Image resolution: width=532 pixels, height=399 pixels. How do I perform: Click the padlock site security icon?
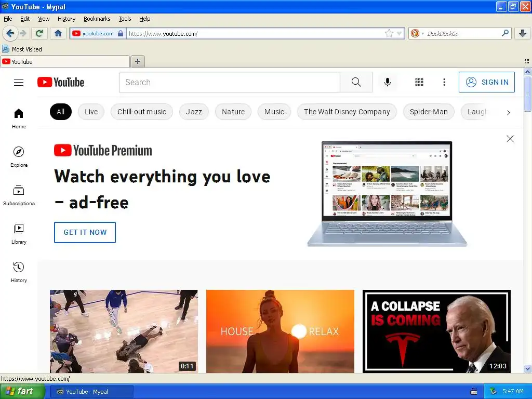(121, 33)
